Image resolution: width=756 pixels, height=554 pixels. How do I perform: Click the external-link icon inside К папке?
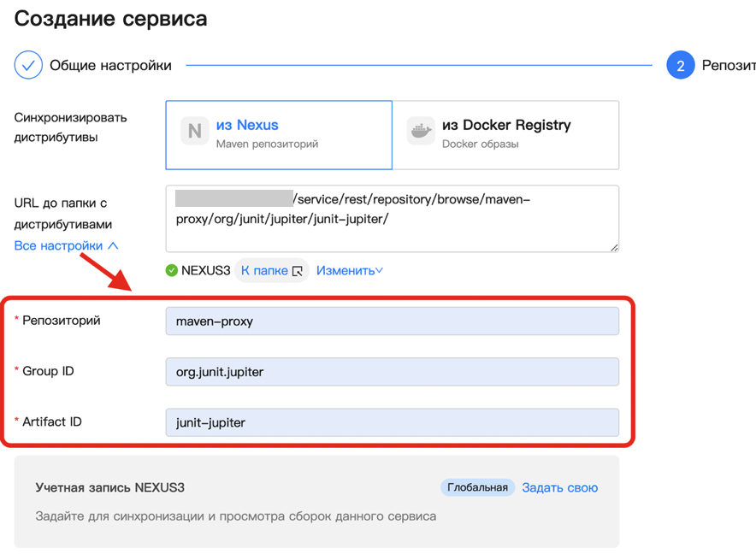298,271
